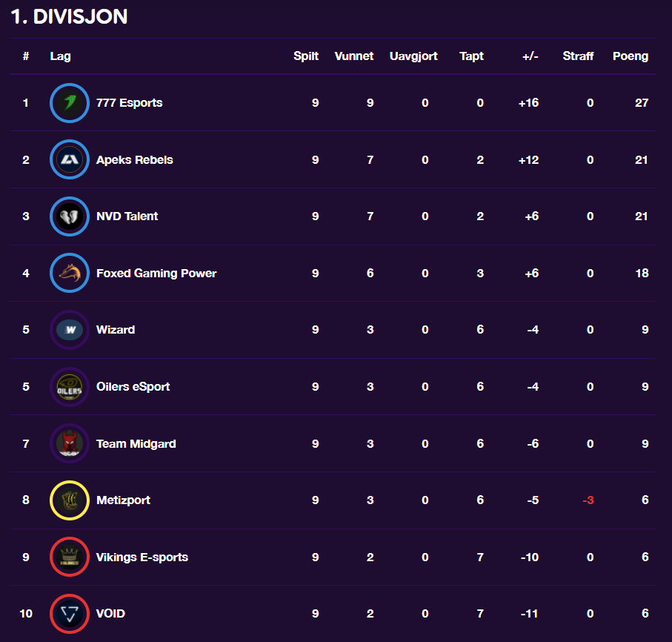Visit the Vikings E-sports team link
The height and width of the screenshot is (642, 672).
click(142, 557)
